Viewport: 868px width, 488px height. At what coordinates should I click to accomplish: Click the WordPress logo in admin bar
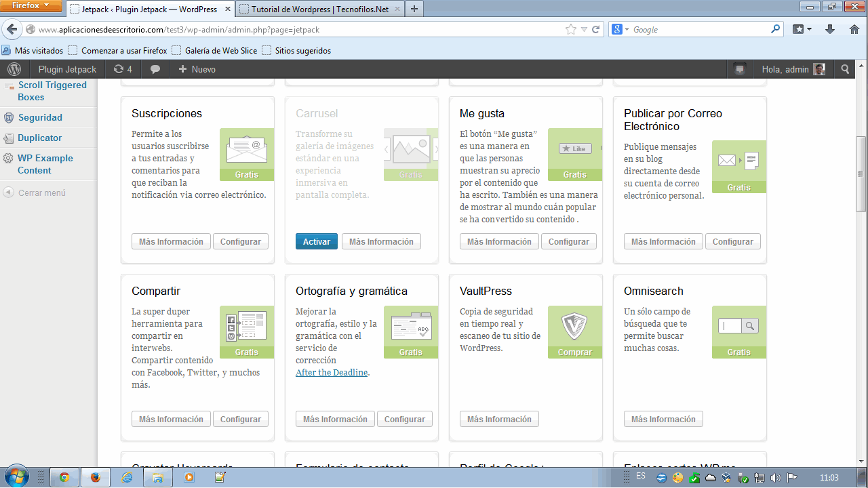[x=14, y=69]
